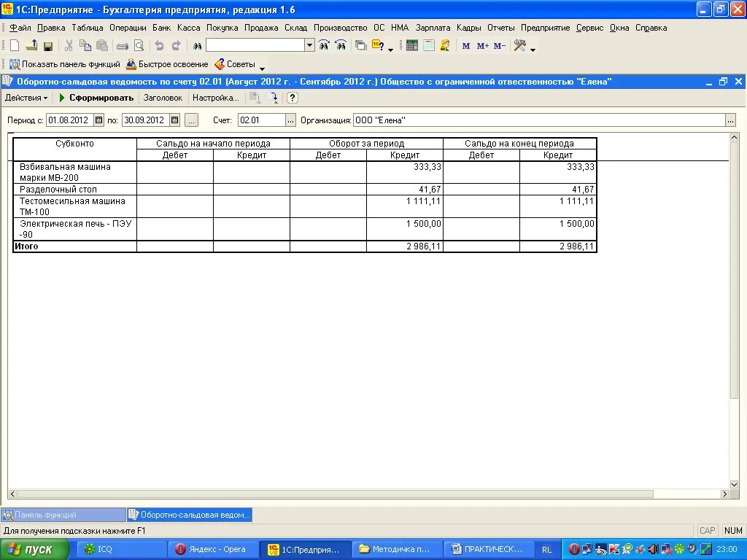Open the Методичка folder in taskbar
The image size is (747, 560).
(x=398, y=550)
